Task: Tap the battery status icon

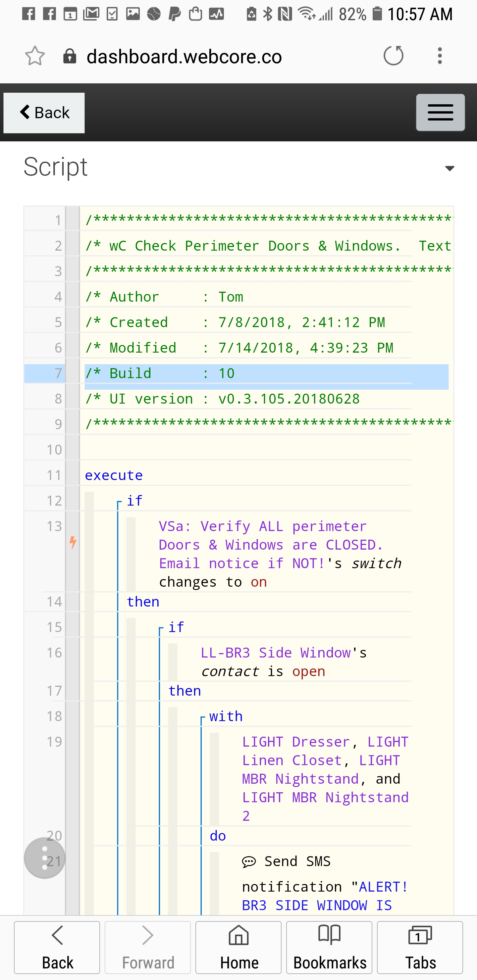Action: pyautogui.click(x=377, y=14)
